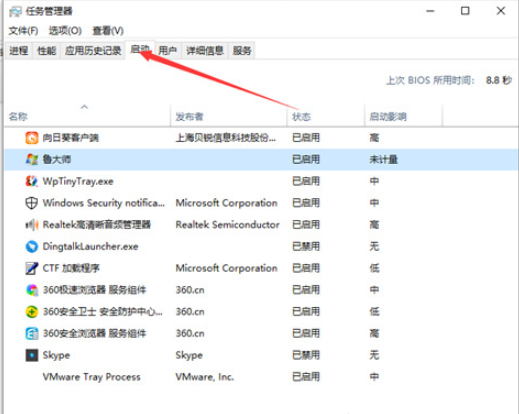Open the 文件(F) menu

point(23,31)
